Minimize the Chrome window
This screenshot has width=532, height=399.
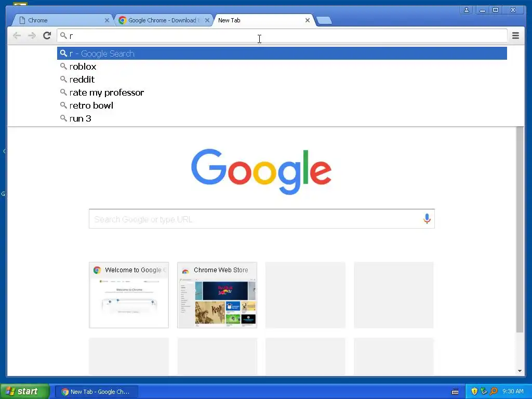(482, 10)
